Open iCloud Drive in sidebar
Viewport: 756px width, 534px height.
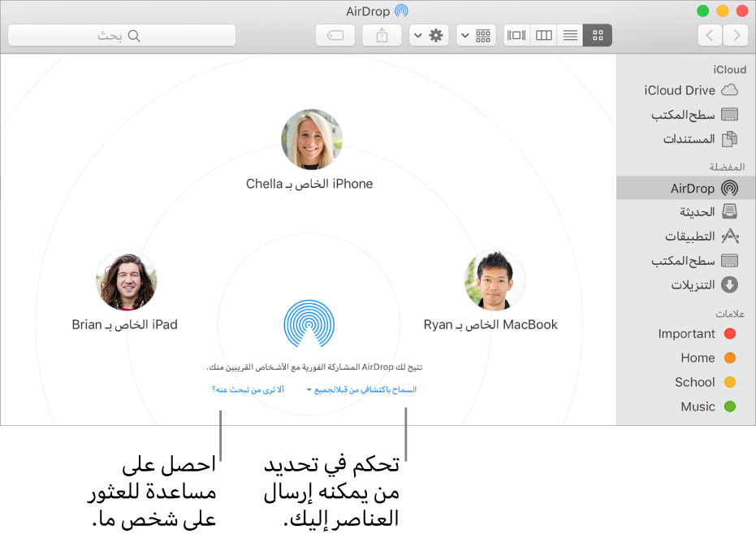pyautogui.click(x=685, y=90)
